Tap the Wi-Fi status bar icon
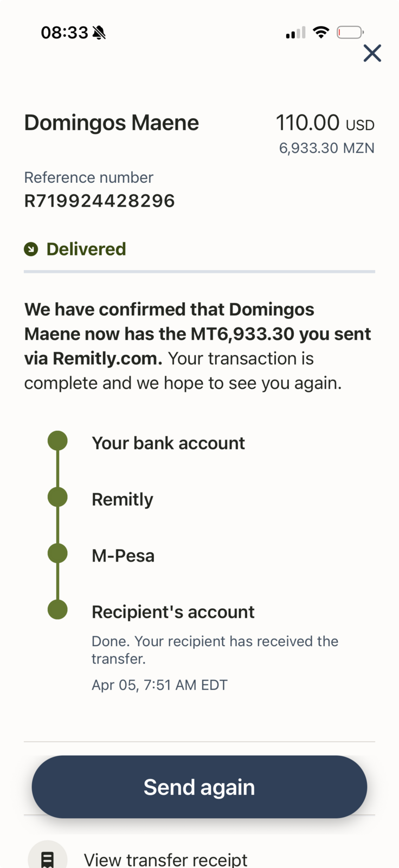This screenshot has height=868, width=399. [x=321, y=33]
